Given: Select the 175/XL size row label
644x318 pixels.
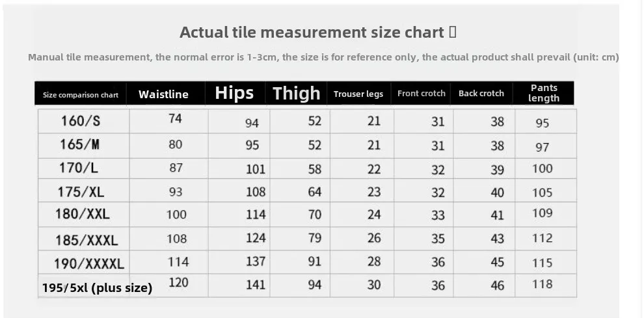Looking at the screenshot, I should [x=81, y=191].
